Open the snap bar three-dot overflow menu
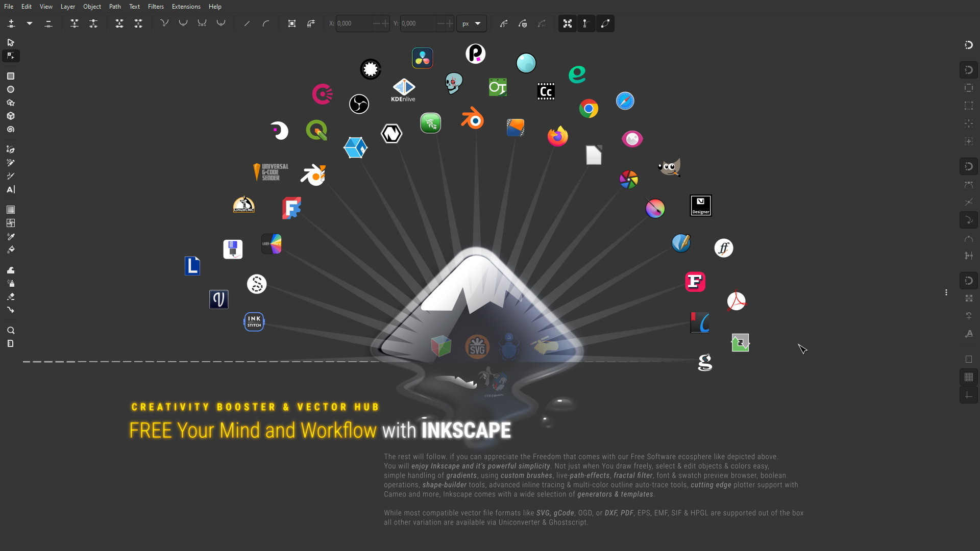The image size is (980, 551). pos(946,292)
